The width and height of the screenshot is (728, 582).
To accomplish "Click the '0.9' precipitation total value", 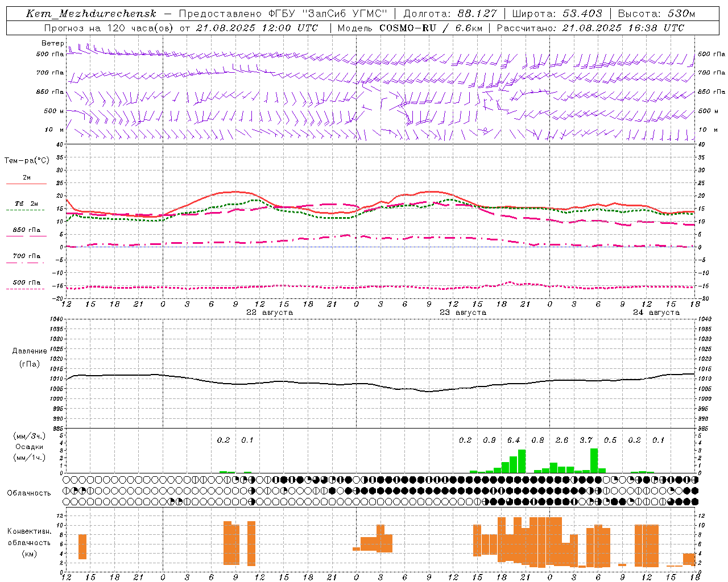I will (489, 440).
